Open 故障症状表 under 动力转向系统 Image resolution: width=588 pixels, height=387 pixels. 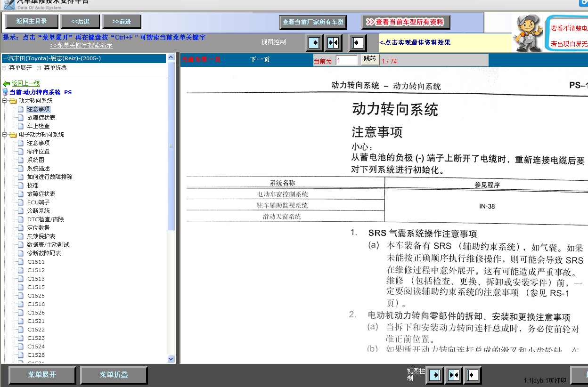coord(41,118)
